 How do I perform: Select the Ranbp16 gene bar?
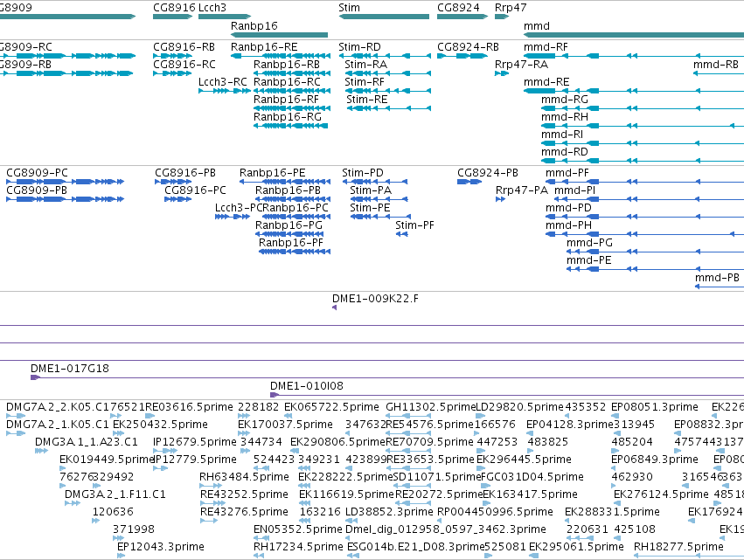coord(279,35)
